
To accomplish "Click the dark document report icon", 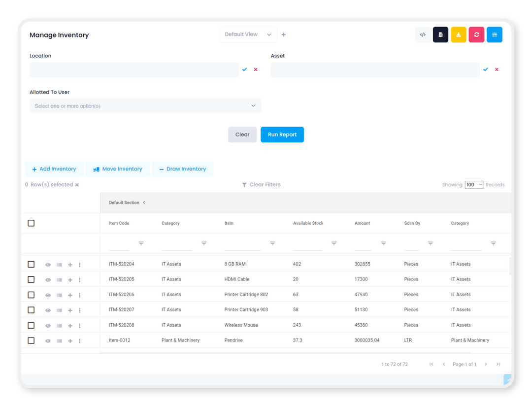I will (x=440, y=34).
